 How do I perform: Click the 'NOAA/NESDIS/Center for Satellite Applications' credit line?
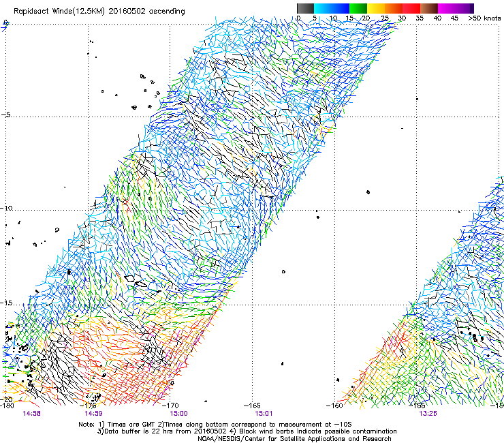pos(294,439)
